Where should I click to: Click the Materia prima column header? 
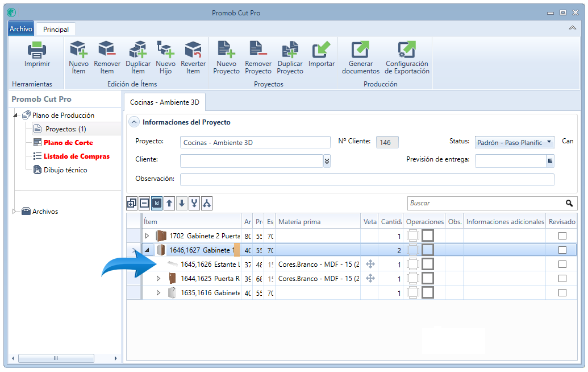click(x=318, y=221)
